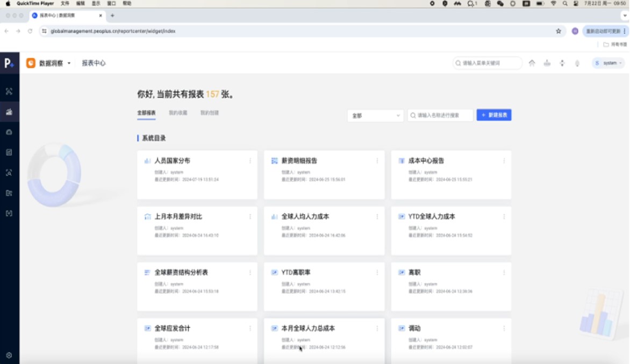This screenshot has width=630, height=364.
Task: Click the fullscreen arrows icon in header
Action: [562, 63]
